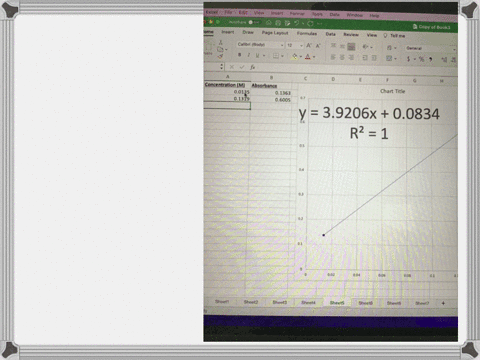Toggle Bold formatting
The width and height of the screenshot is (480, 360).
[x=239, y=55]
